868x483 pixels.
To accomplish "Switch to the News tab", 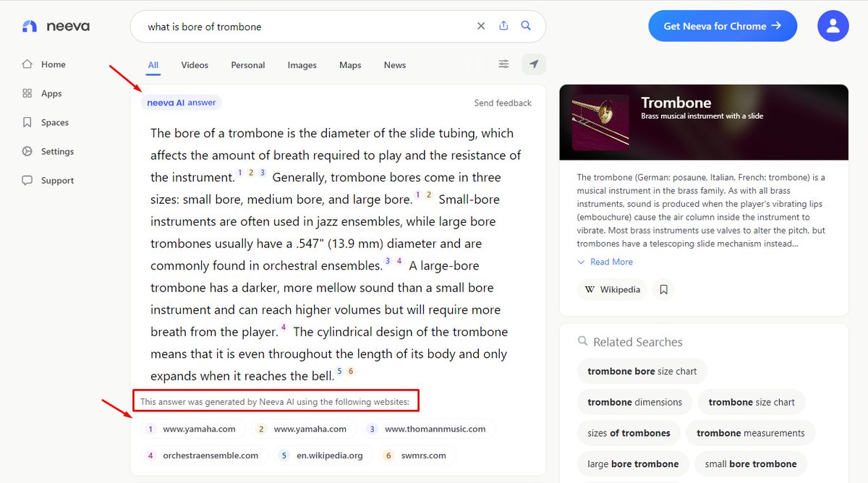I will pyautogui.click(x=395, y=65).
